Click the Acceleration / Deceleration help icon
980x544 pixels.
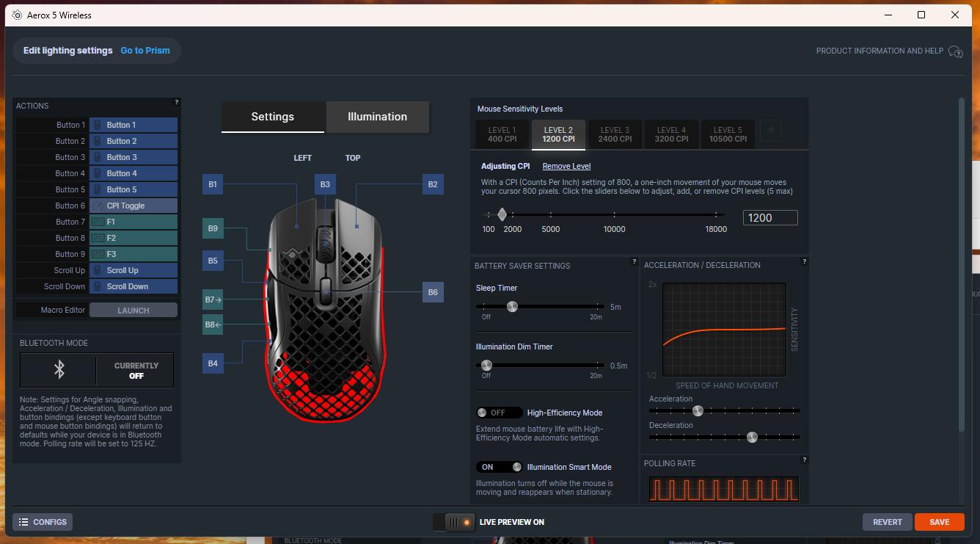point(804,261)
